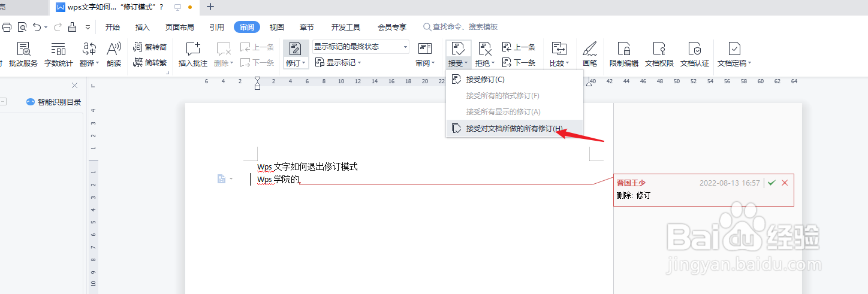Click the right indent marker on ruler

click(x=589, y=84)
